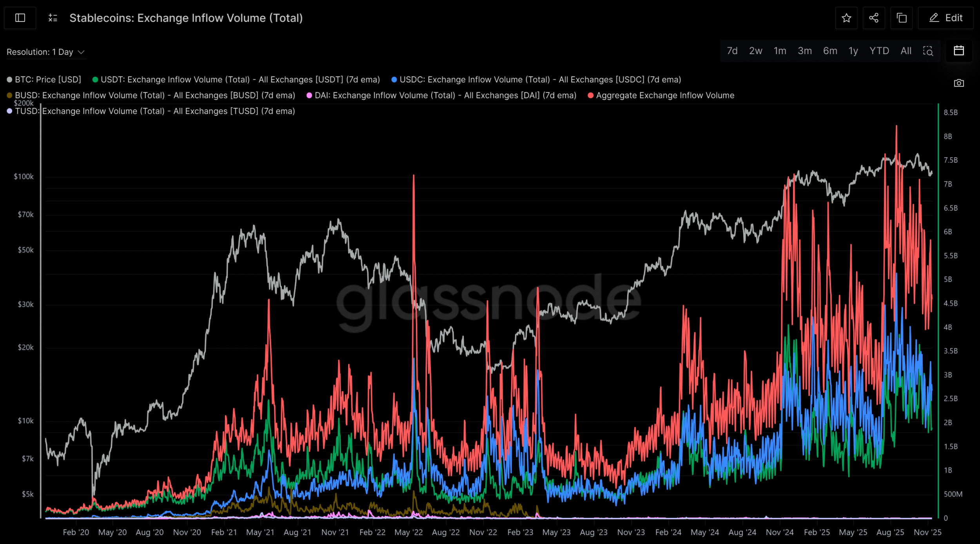Toggle the USDC Exchange Inflow Volume series

point(540,80)
